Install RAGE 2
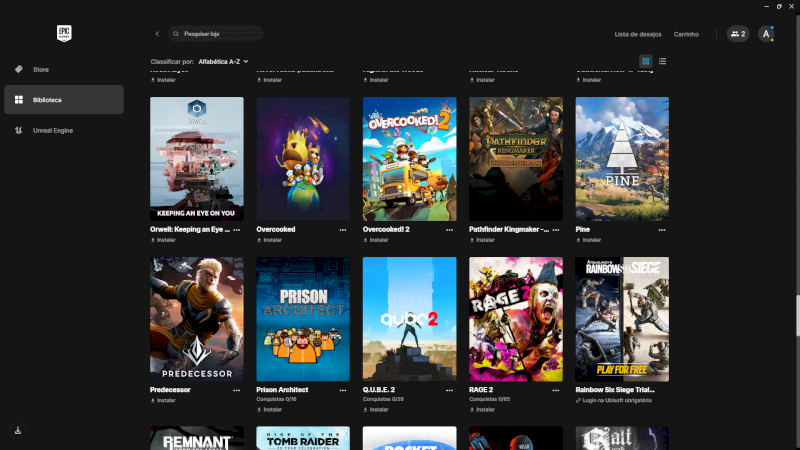The image size is (800, 450). (482, 410)
